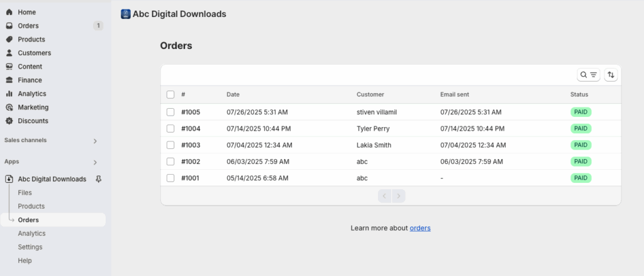
Task: Click customer name Tyler Perry
Action: [373, 128]
